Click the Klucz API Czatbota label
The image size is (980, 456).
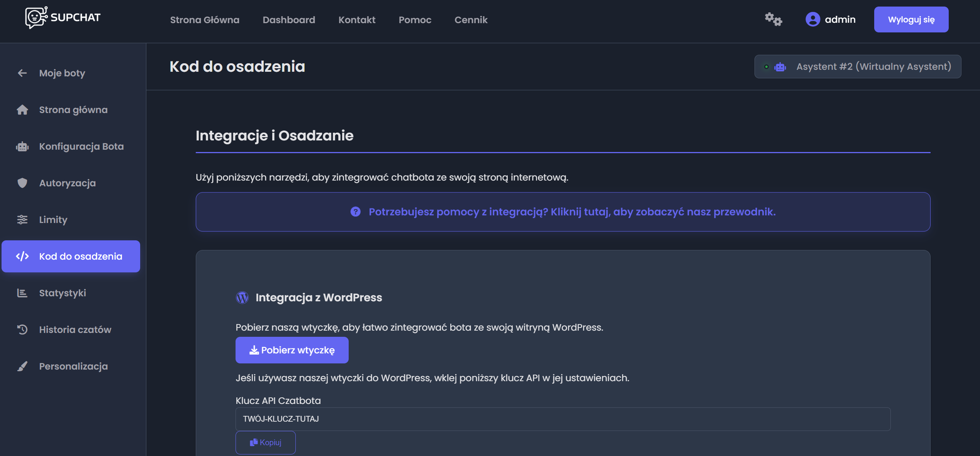coord(278,400)
